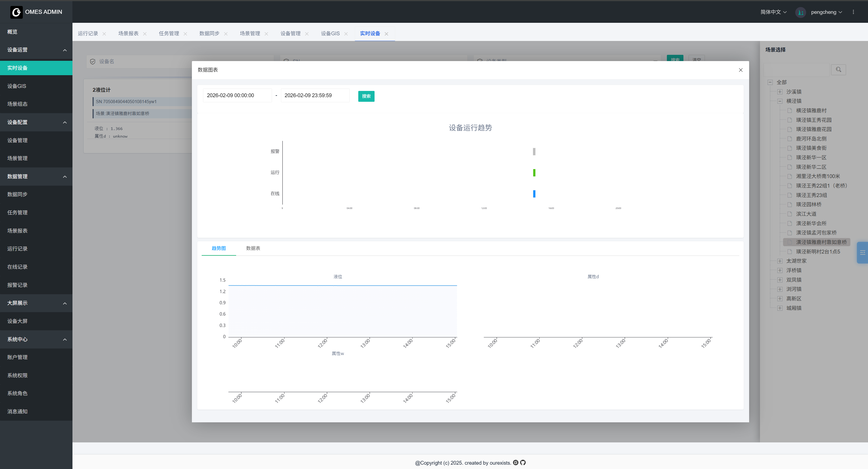Click the green 运行 status bar in chart
The height and width of the screenshot is (469, 868).
(534, 173)
